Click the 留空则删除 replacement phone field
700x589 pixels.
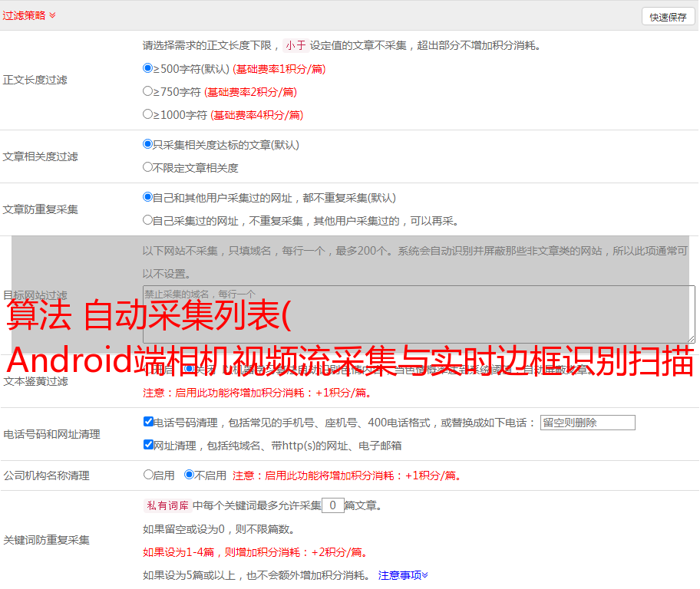(x=587, y=423)
